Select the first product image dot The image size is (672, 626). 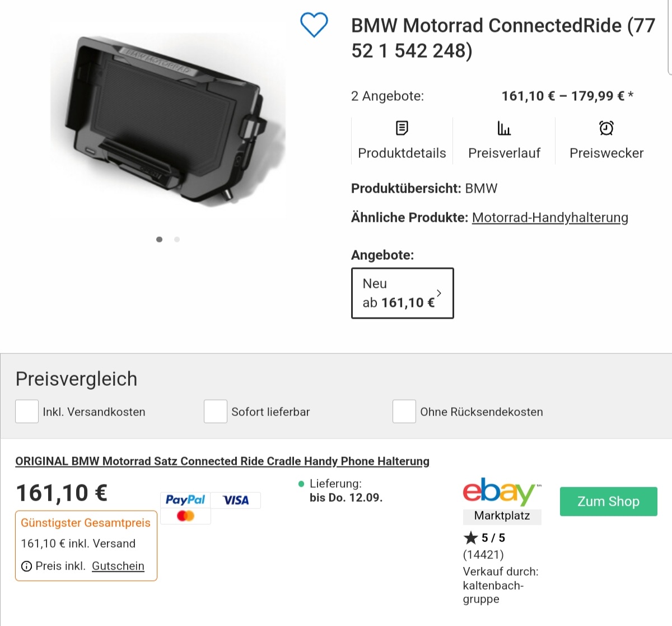pyautogui.click(x=160, y=240)
